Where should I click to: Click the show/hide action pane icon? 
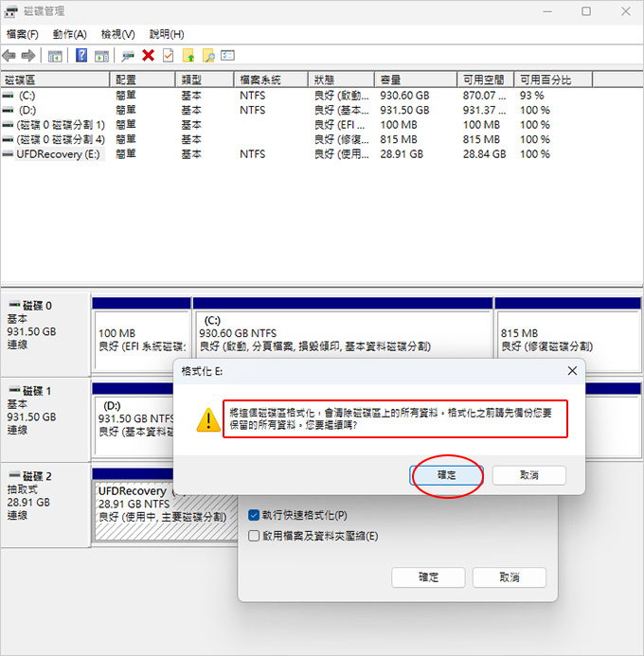pyautogui.click(x=101, y=56)
